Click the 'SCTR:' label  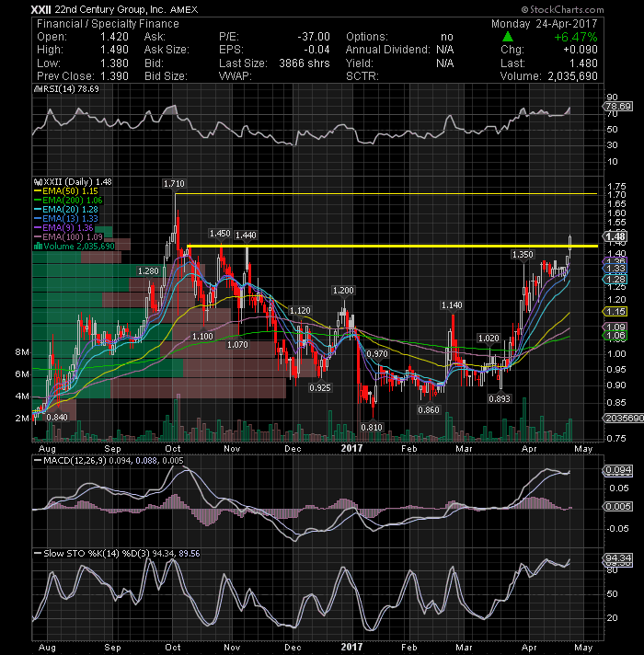click(362, 76)
